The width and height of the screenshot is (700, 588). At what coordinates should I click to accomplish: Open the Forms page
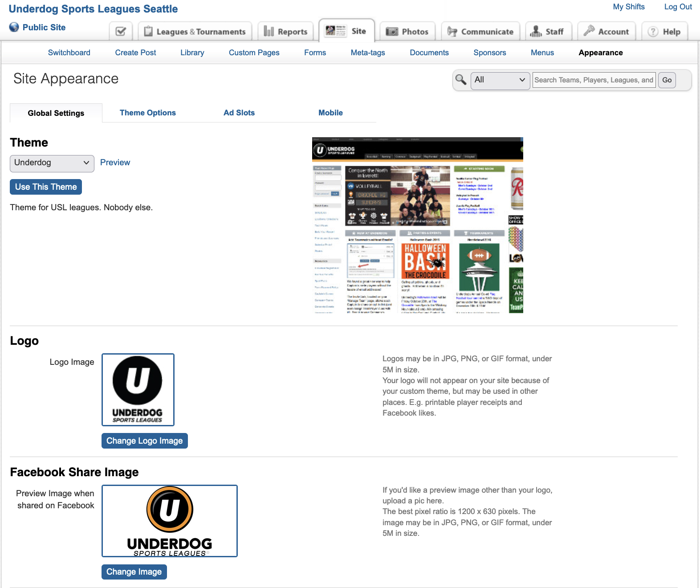[x=315, y=53]
